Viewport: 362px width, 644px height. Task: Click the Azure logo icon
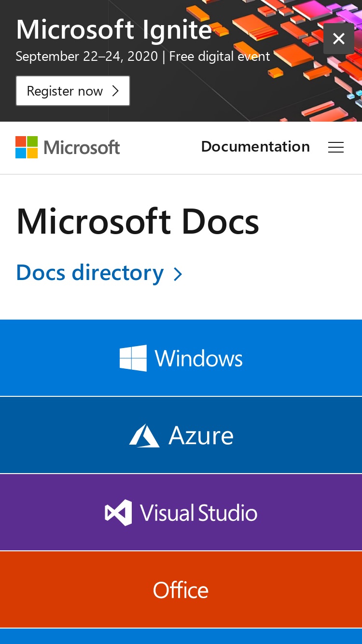[x=144, y=435]
